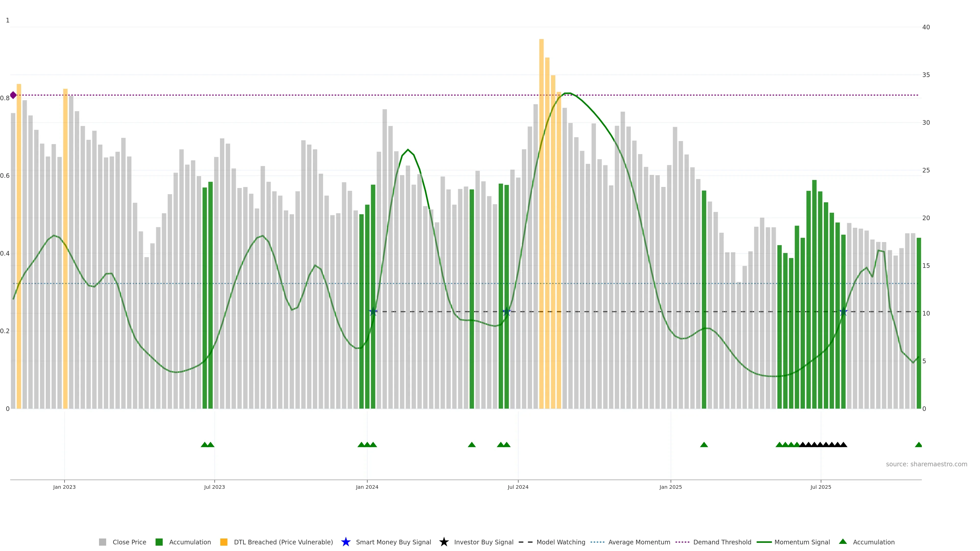Click the blue star marker near Jul 2024
980x551 pixels.
click(x=506, y=311)
